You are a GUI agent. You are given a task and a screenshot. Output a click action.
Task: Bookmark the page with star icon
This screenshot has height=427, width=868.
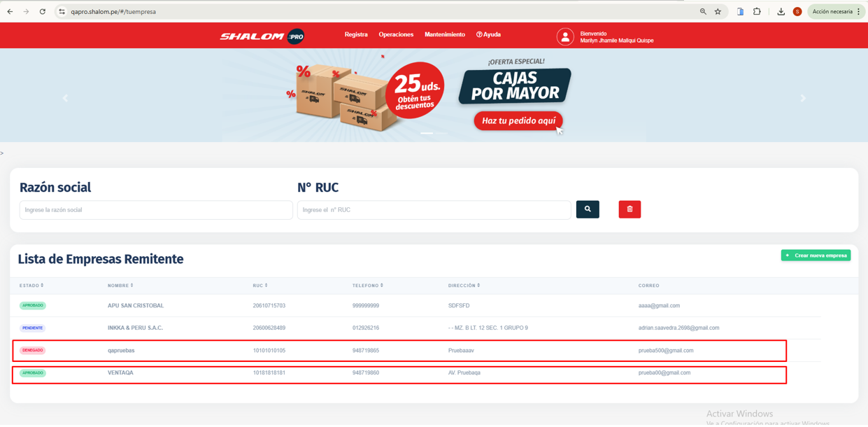[x=718, y=12]
